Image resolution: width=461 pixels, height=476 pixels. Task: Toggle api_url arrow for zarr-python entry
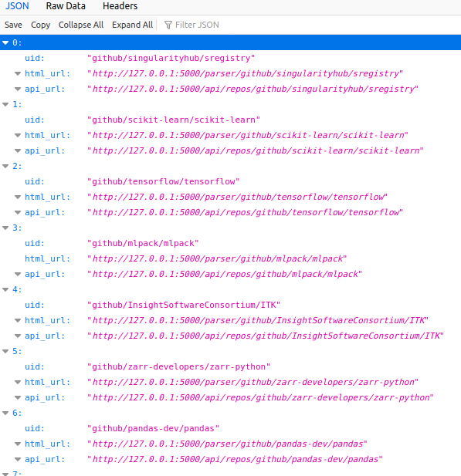click(18, 397)
